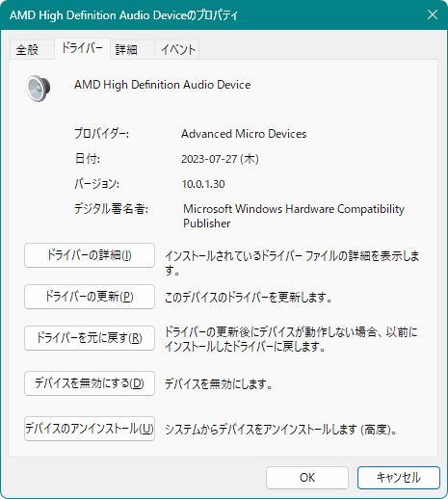
Task: Click デバイスのアンインストール(U) button
Action: [x=90, y=429]
